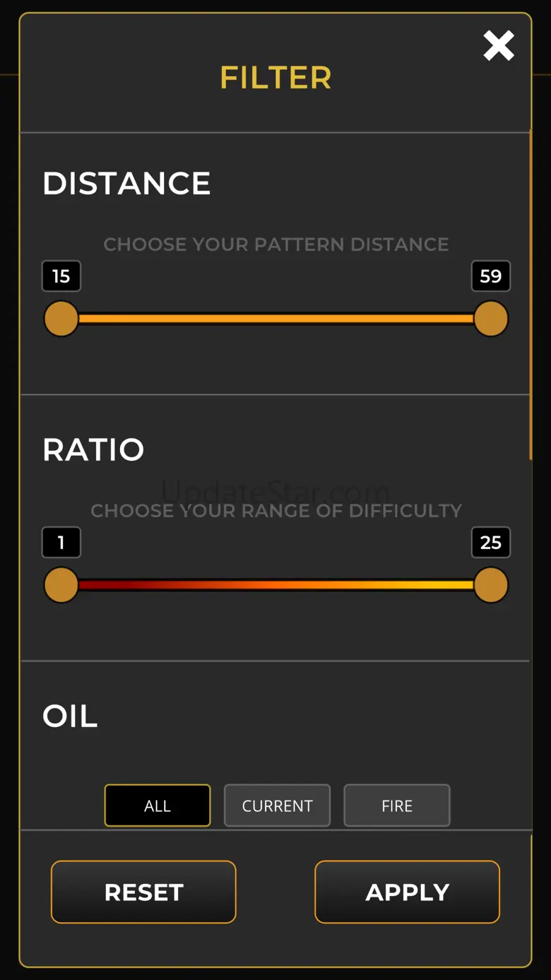
Task: Click the Ratio minimum value label 1
Action: 61,543
